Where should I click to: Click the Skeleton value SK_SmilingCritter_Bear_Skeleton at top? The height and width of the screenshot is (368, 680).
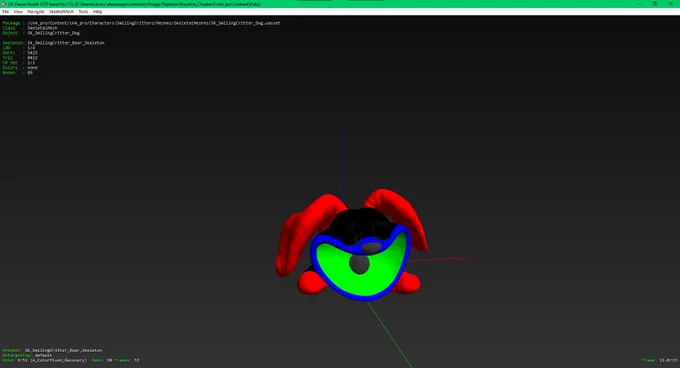pos(66,43)
